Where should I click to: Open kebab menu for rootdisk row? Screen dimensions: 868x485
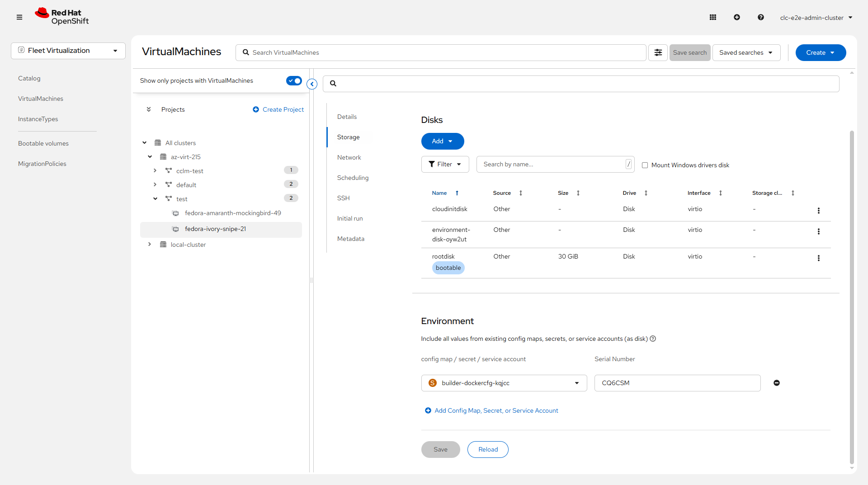coord(818,258)
